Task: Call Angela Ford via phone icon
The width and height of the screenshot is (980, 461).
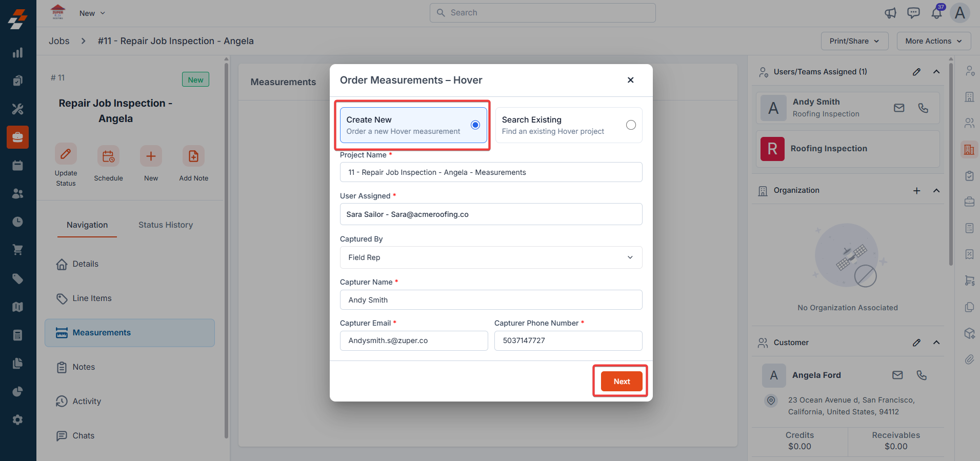Action: 922,375
